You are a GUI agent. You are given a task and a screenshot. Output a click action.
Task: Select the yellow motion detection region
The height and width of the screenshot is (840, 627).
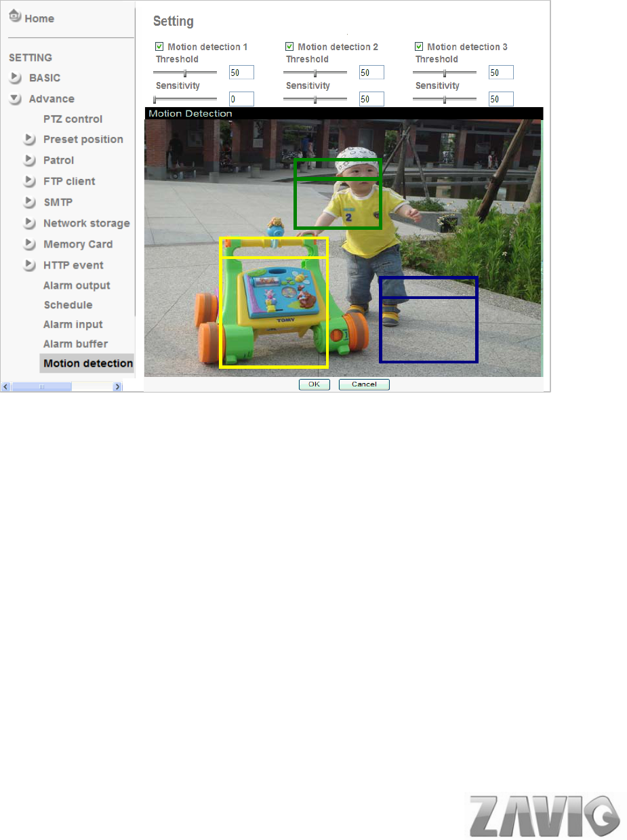(274, 302)
